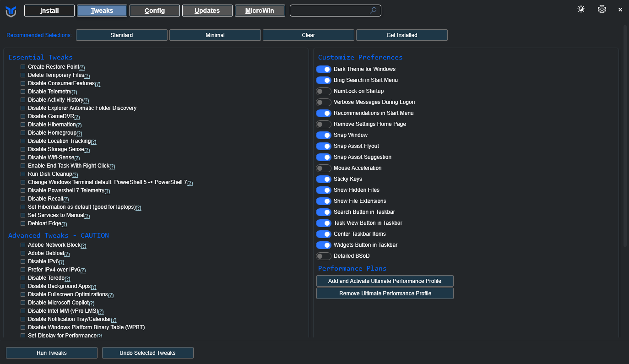The width and height of the screenshot is (629, 364).
Task: Click the magnifier icon in search box
Action: [373, 11]
